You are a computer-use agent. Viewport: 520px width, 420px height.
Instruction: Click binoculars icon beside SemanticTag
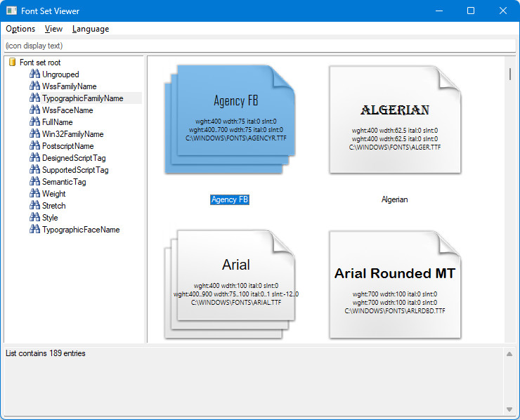(x=34, y=181)
